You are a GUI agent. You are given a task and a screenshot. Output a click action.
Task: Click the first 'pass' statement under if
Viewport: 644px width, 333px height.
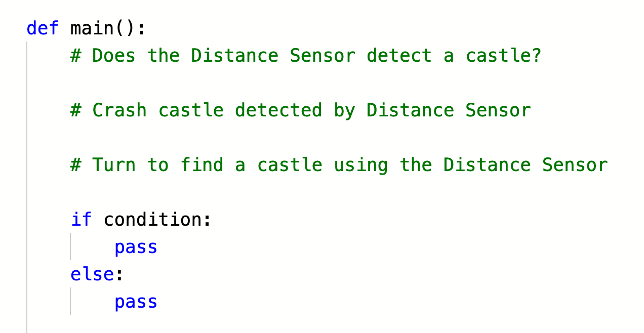(136, 247)
